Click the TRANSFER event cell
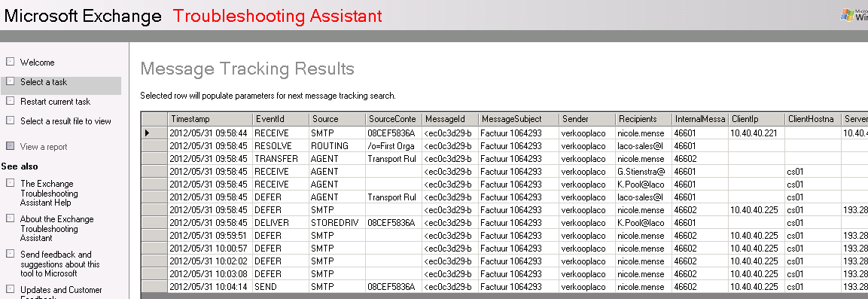Screen dimensions: 868x299 [280, 158]
